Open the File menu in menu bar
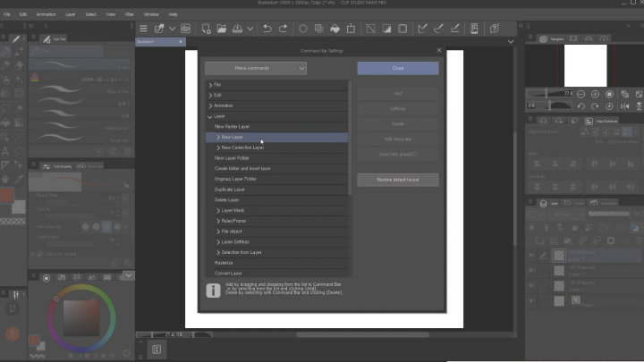 pos(7,14)
